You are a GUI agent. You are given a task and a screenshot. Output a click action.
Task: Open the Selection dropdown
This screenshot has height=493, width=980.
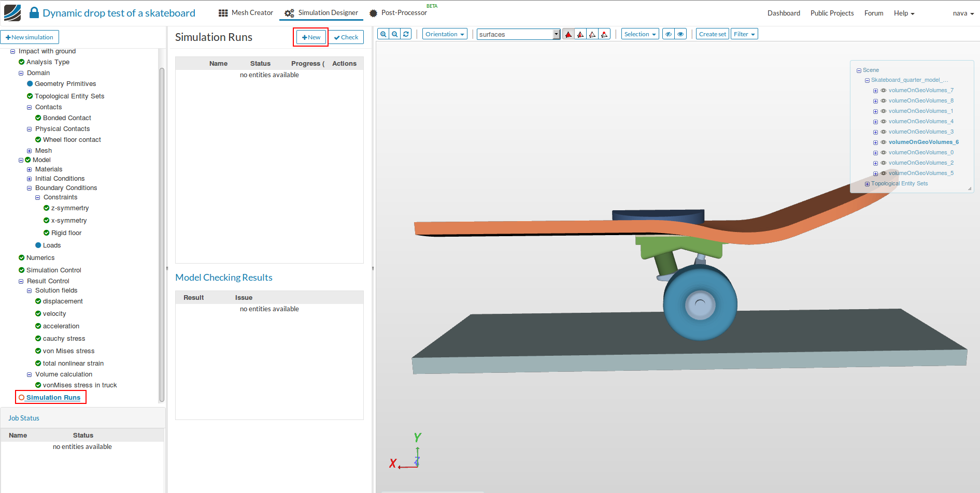(x=640, y=34)
